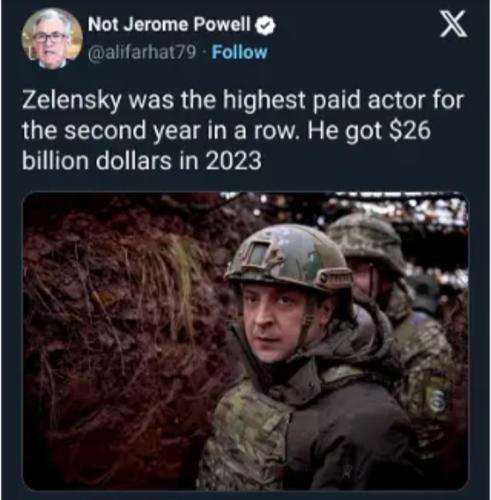Viewport: 491px width, 500px height.
Task: Follow the @alifarhat79 account
Action: pyautogui.click(x=239, y=52)
